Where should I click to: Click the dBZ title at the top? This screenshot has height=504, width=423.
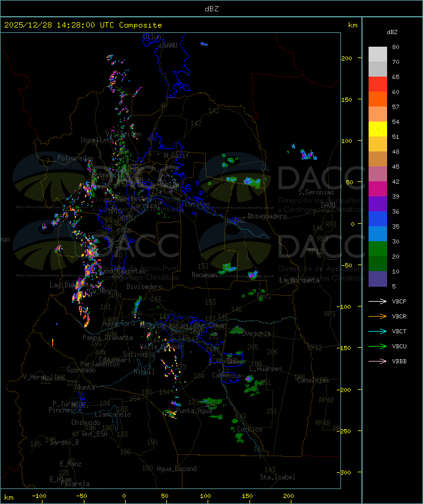click(x=212, y=8)
